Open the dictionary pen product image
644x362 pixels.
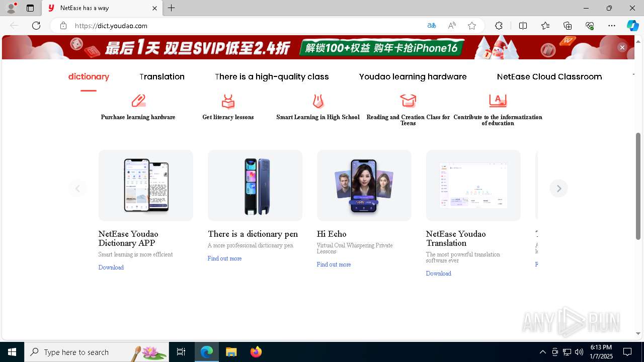pos(255,186)
